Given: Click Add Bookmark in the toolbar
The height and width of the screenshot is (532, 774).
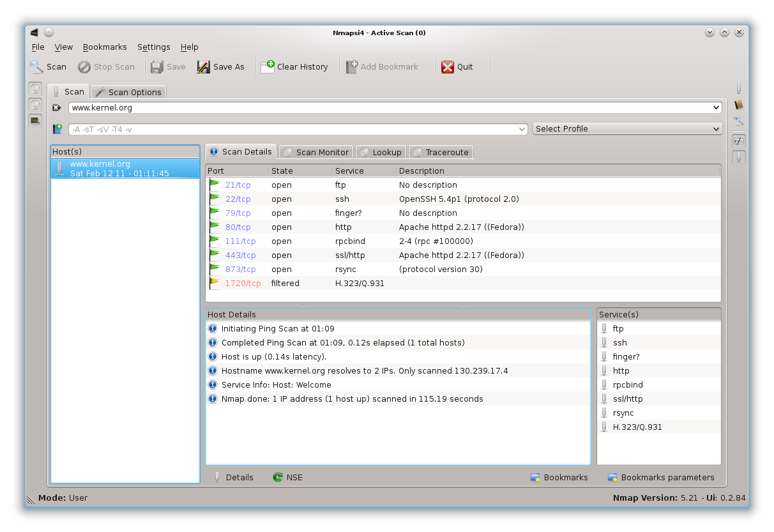Looking at the screenshot, I should point(382,66).
